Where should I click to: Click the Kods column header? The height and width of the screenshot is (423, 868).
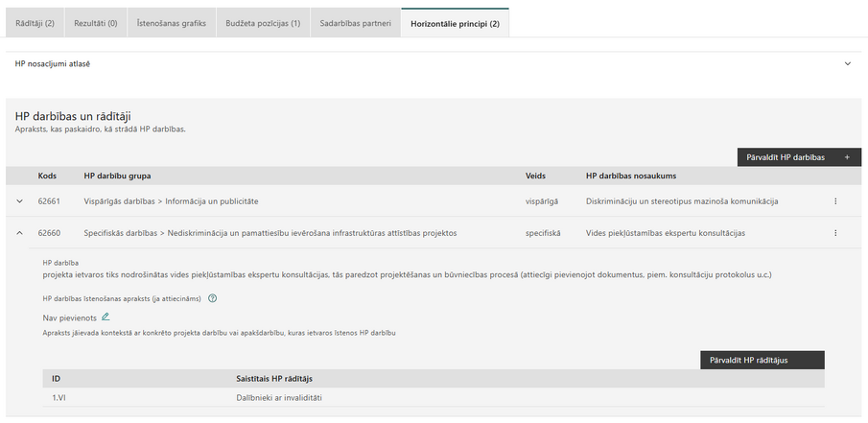point(47,176)
